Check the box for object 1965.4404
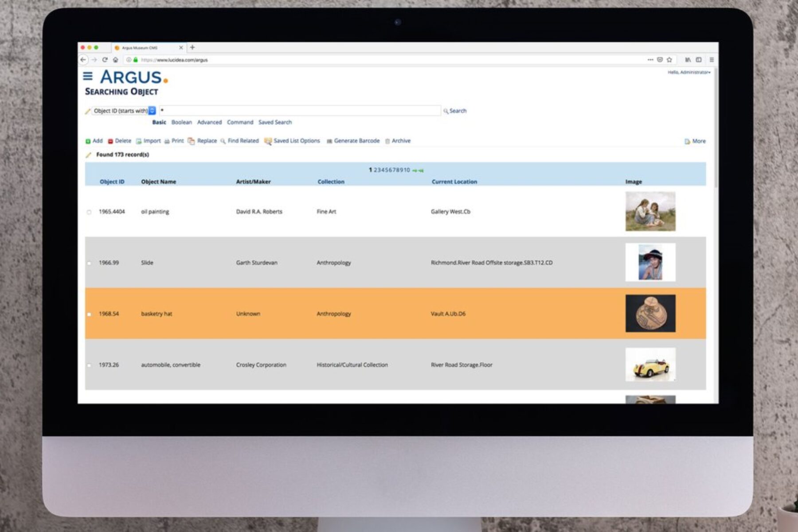 coord(89,212)
